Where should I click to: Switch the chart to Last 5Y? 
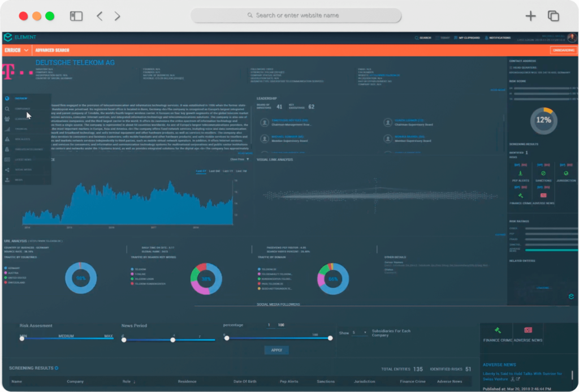(x=201, y=171)
